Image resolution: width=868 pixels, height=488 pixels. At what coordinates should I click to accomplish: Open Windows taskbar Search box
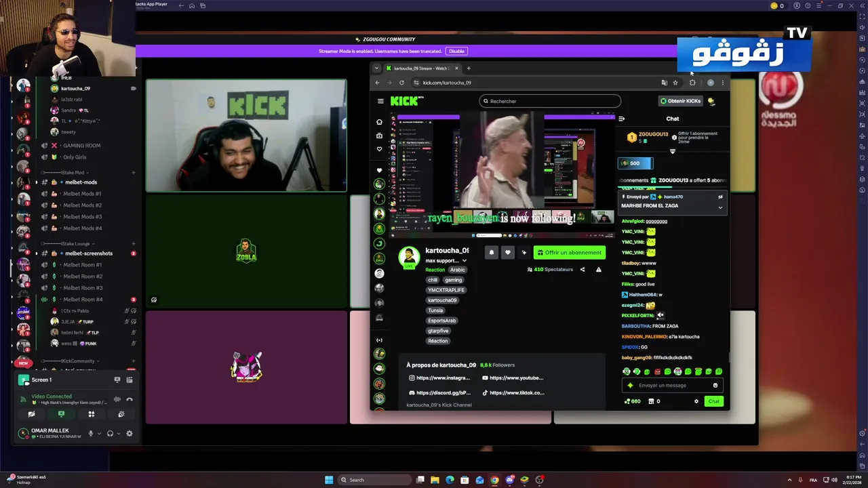click(374, 480)
